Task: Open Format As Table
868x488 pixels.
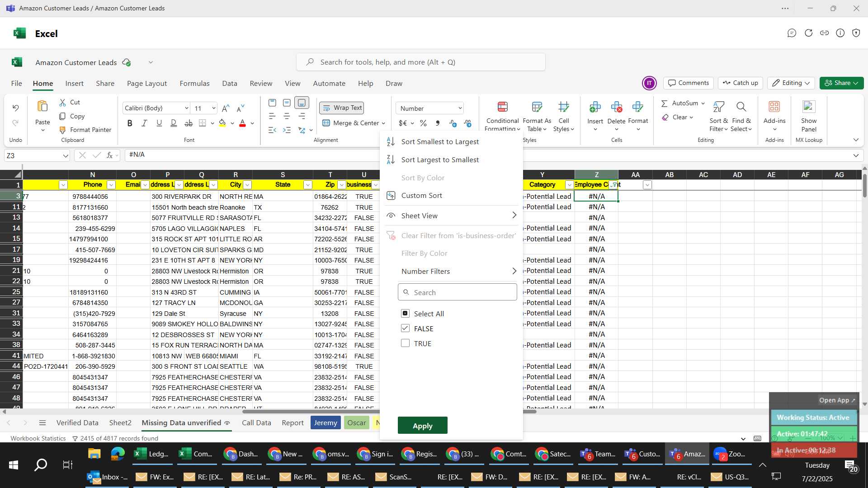Action: tap(537, 116)
